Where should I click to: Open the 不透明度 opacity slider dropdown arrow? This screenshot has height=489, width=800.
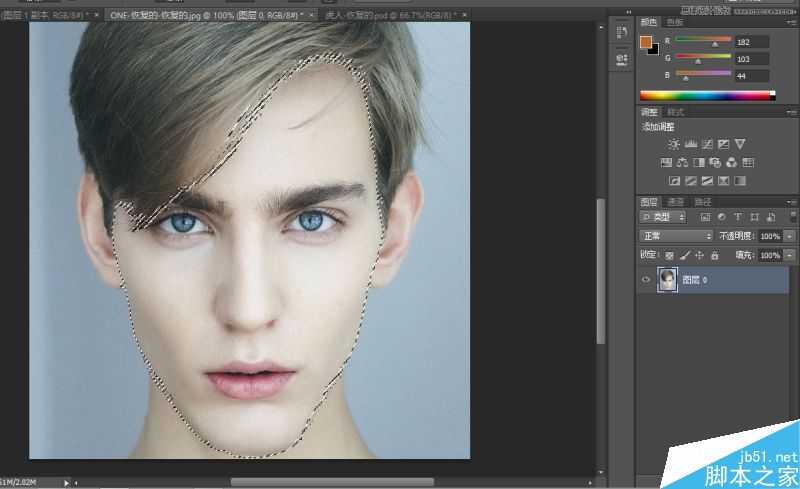pyautogui.click(x=789, y=236)
